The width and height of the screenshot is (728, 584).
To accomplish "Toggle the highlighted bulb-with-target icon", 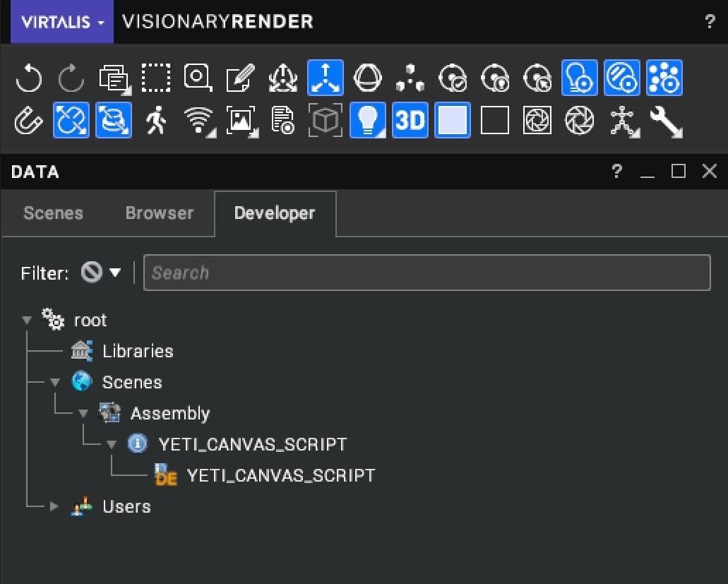I will (x=580, y=78).
